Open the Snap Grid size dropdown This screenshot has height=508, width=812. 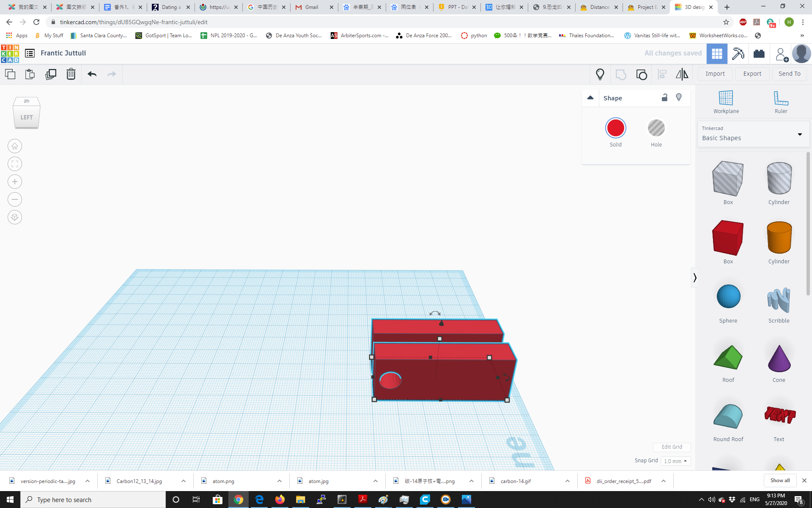(675, 461)
